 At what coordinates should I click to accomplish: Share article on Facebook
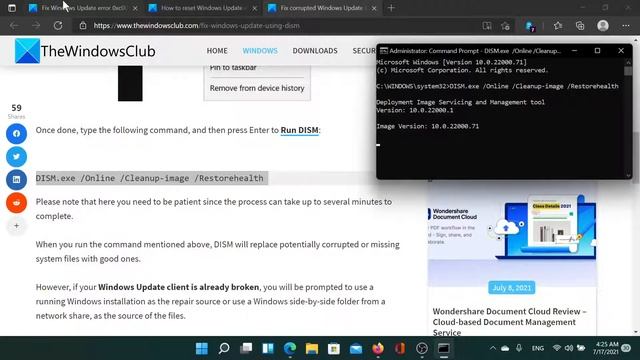coord(16,133)
